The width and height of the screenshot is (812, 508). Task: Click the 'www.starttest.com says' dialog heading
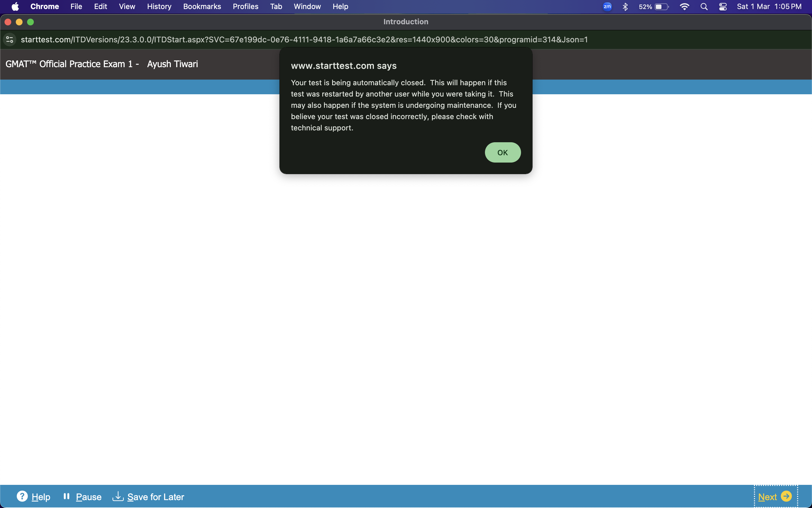pos(344,66)
